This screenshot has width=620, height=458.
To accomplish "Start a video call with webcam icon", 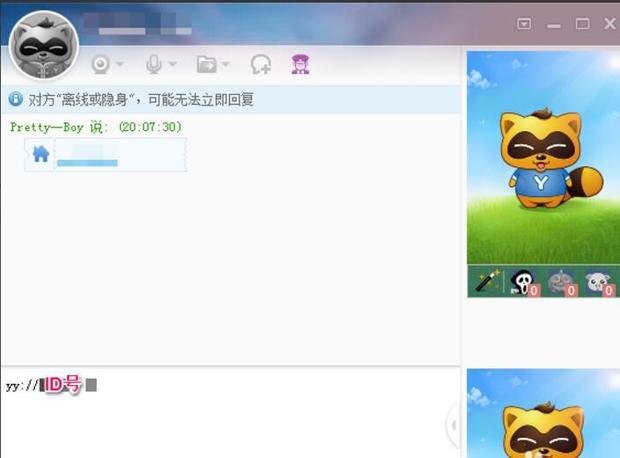I will [100, 64].
